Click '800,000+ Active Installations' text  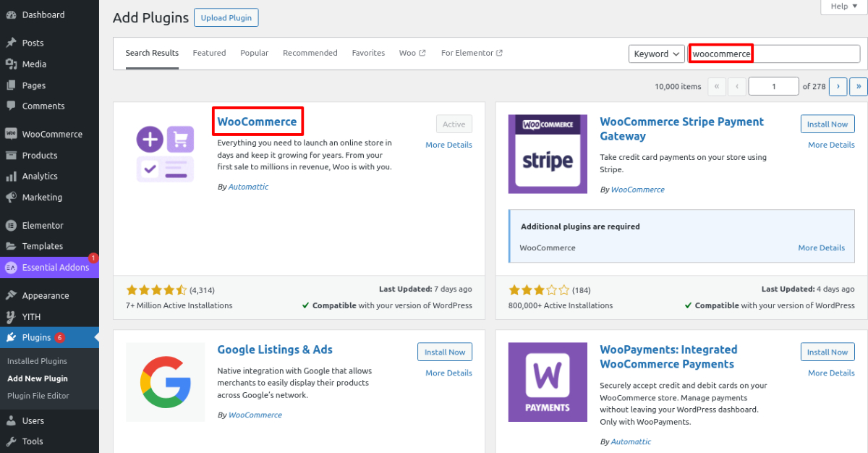tap(561, 305)
